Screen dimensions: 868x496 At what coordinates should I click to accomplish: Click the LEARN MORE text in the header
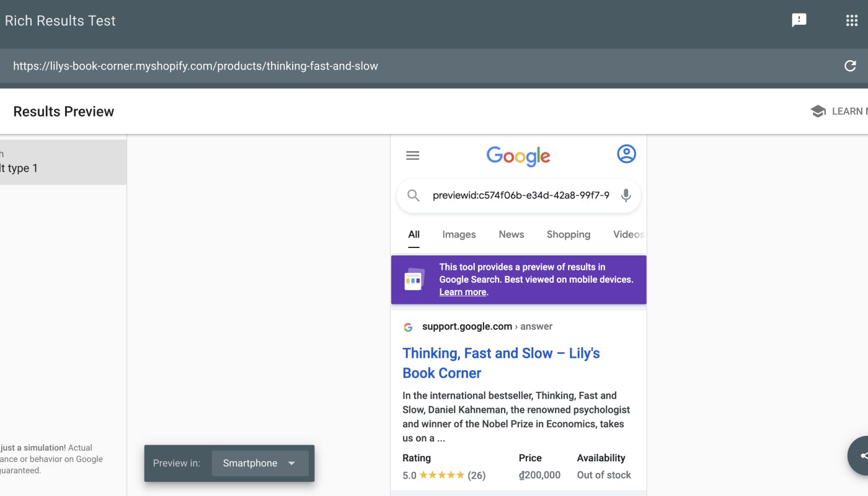click(849, 111)
